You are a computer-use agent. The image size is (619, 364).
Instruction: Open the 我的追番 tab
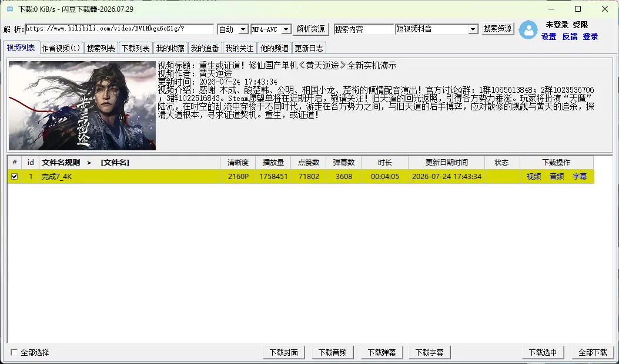point(205,48)
